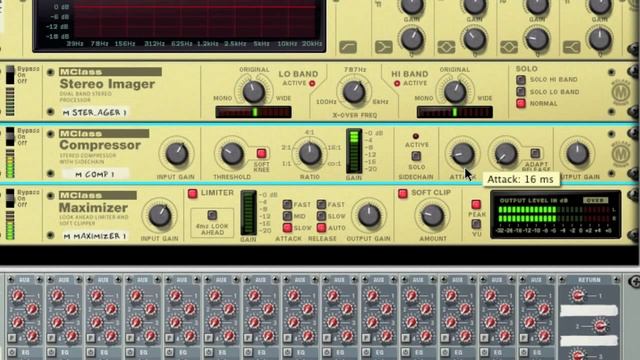Click the knob beside the hi shelf icon
The height and width of the screenshot is (360, 640).
(x=600, y=39)
